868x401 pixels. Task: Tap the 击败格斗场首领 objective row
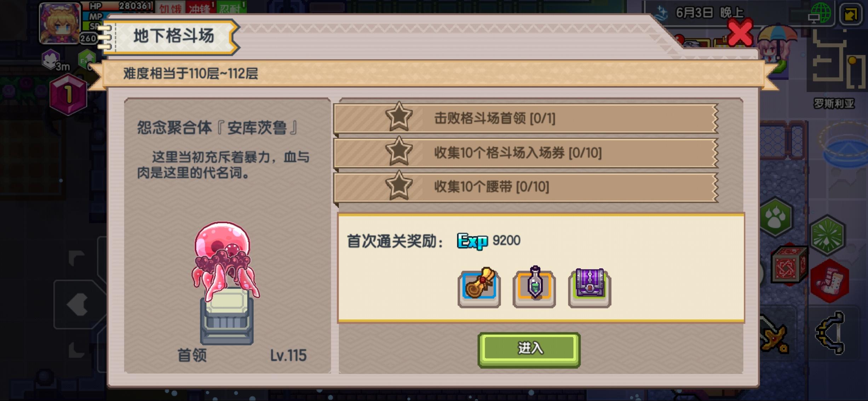pos(526,118)
